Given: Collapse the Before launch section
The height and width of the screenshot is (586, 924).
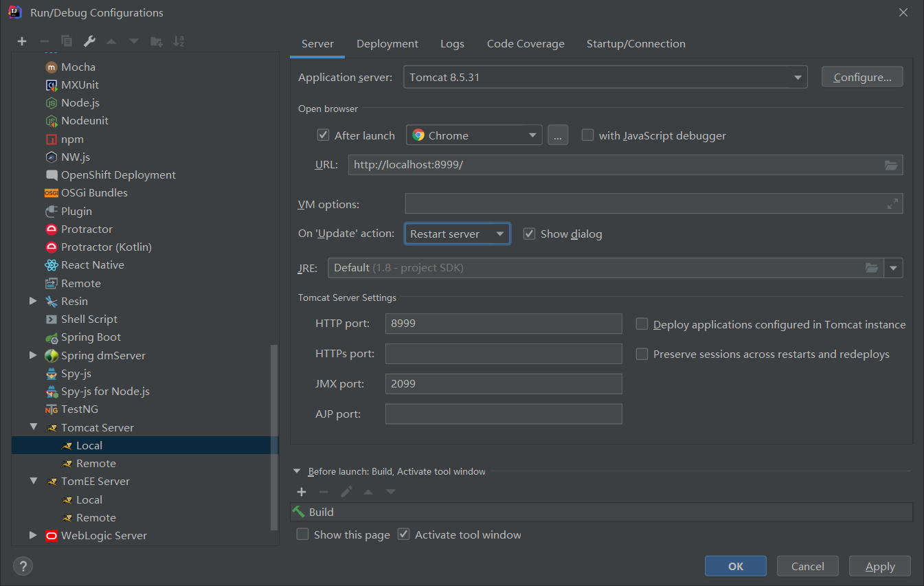Looking at the screenshot, I should click(x=297, y=471).
